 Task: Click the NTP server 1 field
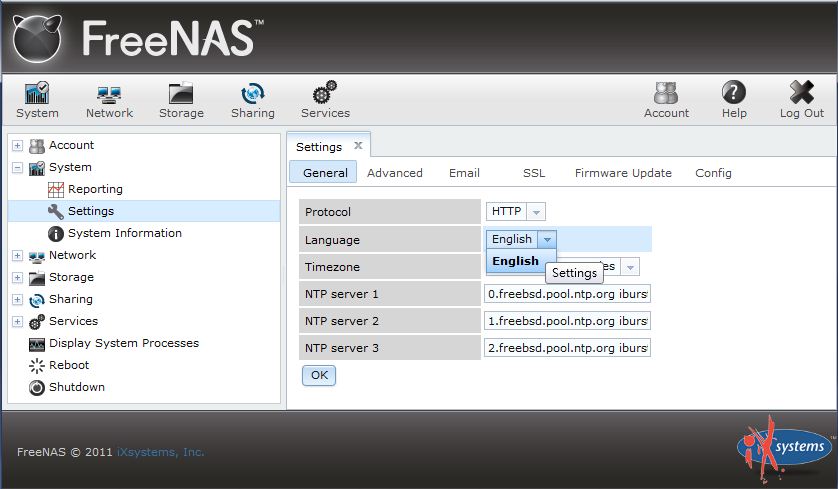coord(567,294)
